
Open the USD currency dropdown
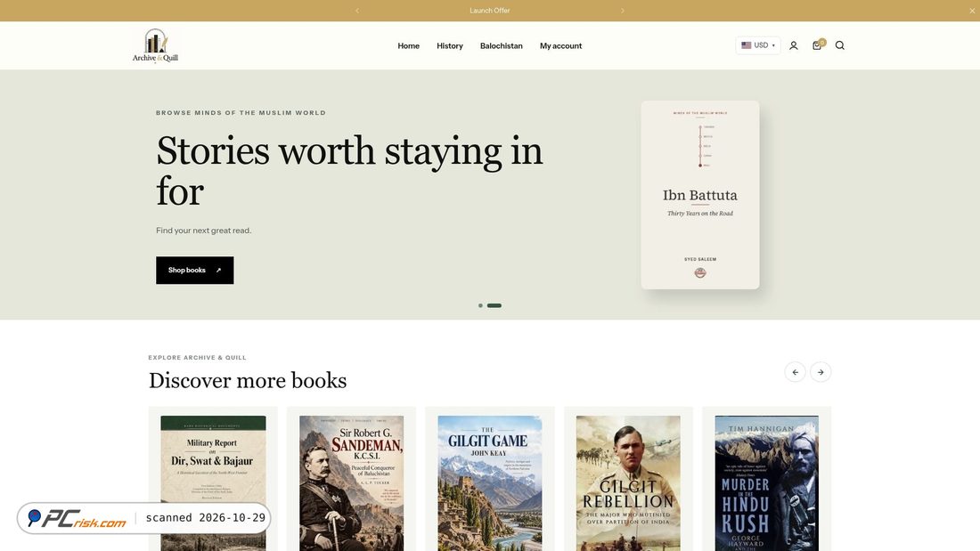757,45
